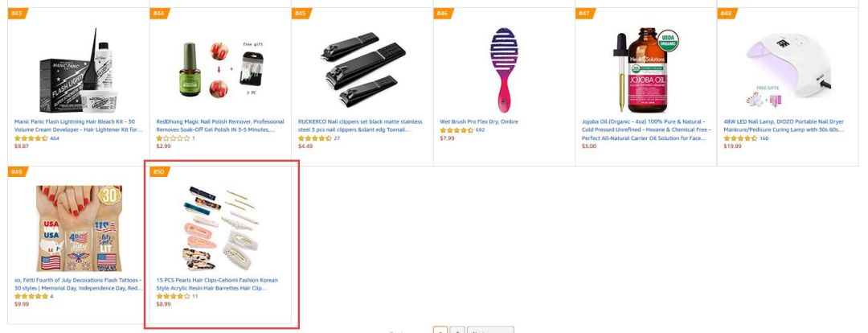This screenshot has width=868, height=333.
Task: Click the Wet Brush ombre hairbrush image
Action: [504, 70]
